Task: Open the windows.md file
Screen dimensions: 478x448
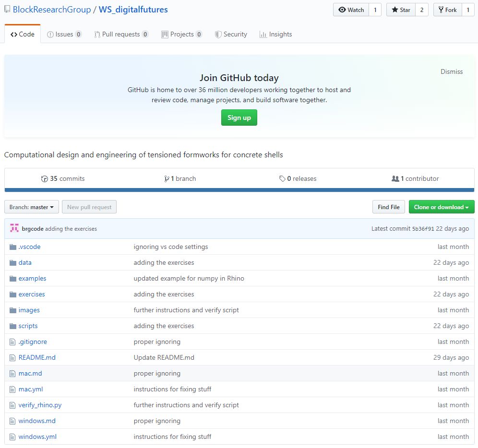Action: [x=37, y=421]
